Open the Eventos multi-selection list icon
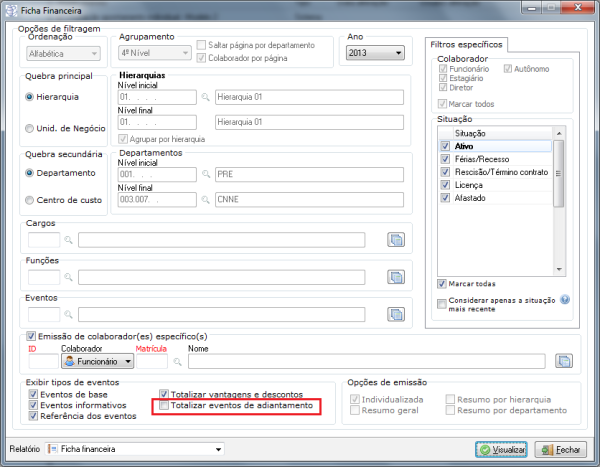 [397, 314]
